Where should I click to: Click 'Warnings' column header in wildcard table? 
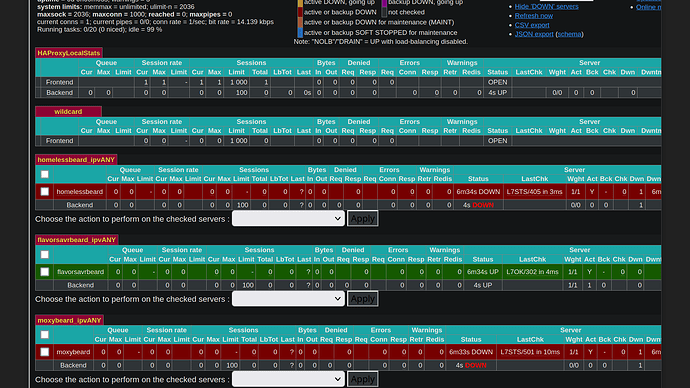click(x=462, y=121)
